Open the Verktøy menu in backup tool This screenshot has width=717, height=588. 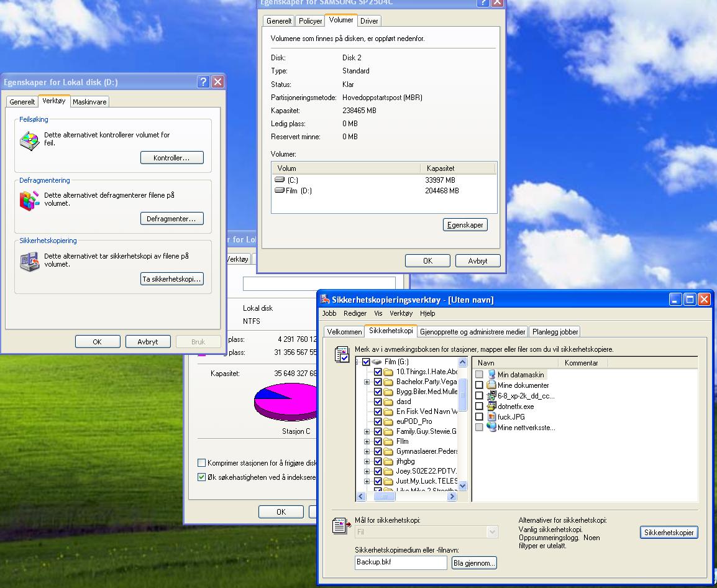(401, 313)
